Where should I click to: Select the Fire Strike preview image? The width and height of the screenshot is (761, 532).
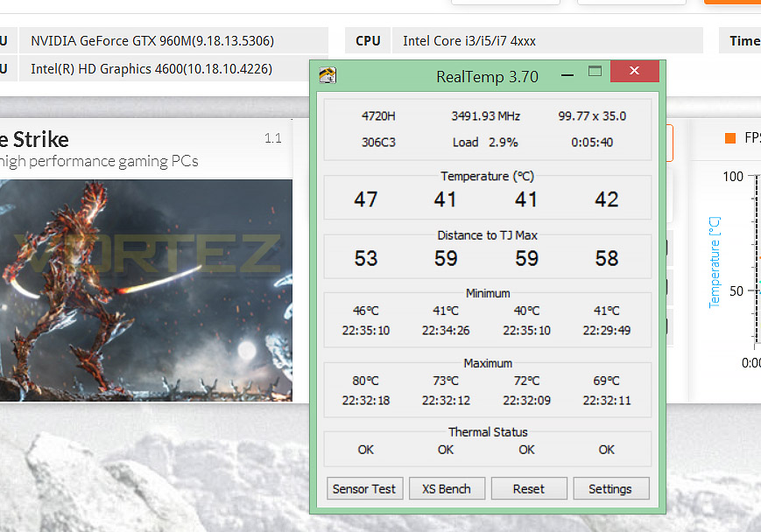click(x=146, y=290)
